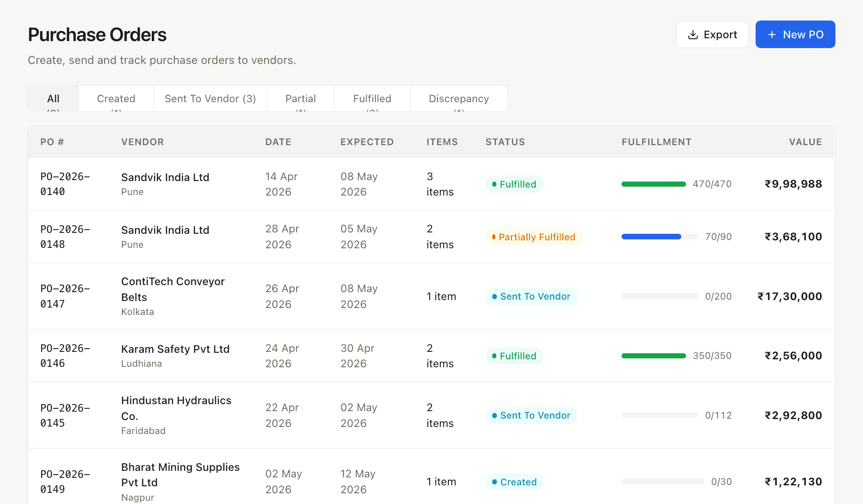Click the 70/90 fulfillment count
Image resolution: width=863 pixels, height=504 pixels.
pos(718,237)
